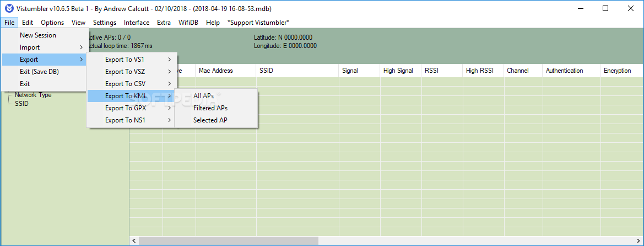Click the Latitude N 0000.0000 readout
The height and width of the screenshot is (246, 644).
(283, 38)
